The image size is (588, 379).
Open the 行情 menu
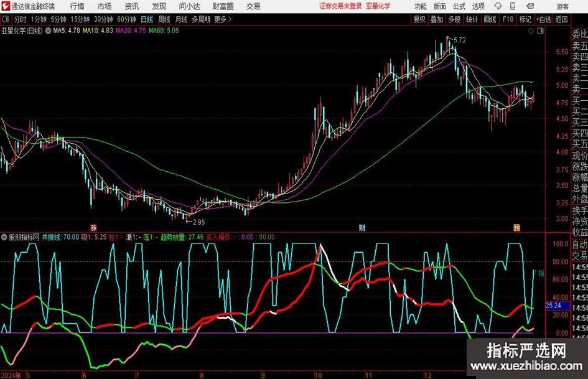point(77,6)
